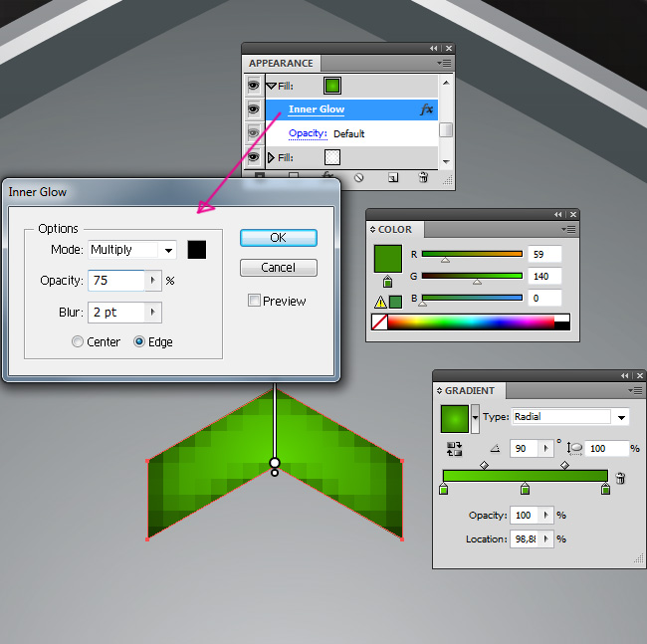Click the left midpoint diamond above the gradient bar

(485, 466)
